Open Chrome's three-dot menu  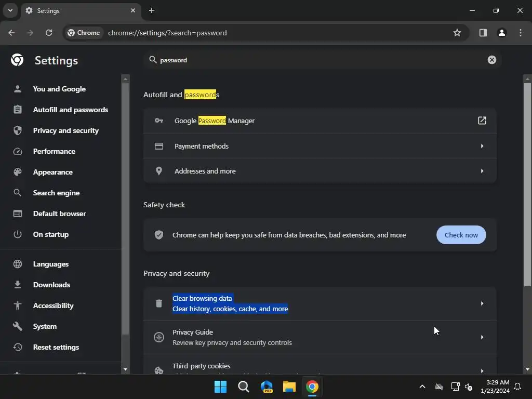pyautogui.click(x=520, y=33)
